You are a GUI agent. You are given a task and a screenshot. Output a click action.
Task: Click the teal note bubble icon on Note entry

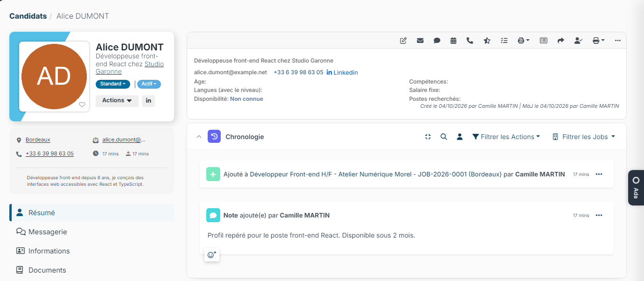[213, 215]
